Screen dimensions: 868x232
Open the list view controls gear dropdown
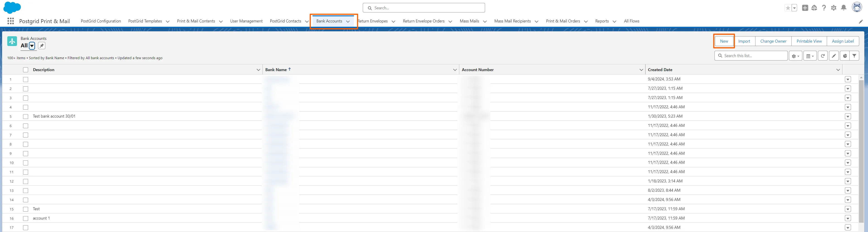click(795, 56)
